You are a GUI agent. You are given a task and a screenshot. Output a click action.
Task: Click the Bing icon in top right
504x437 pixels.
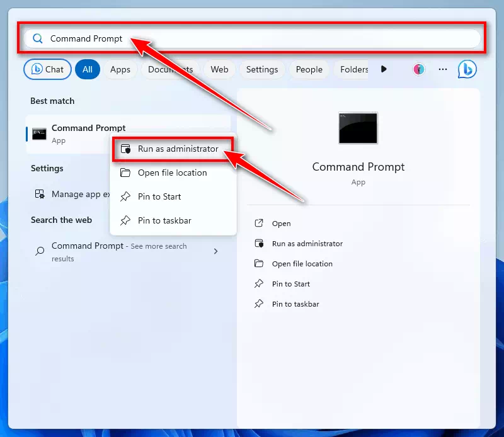click(x=467, y=69)
